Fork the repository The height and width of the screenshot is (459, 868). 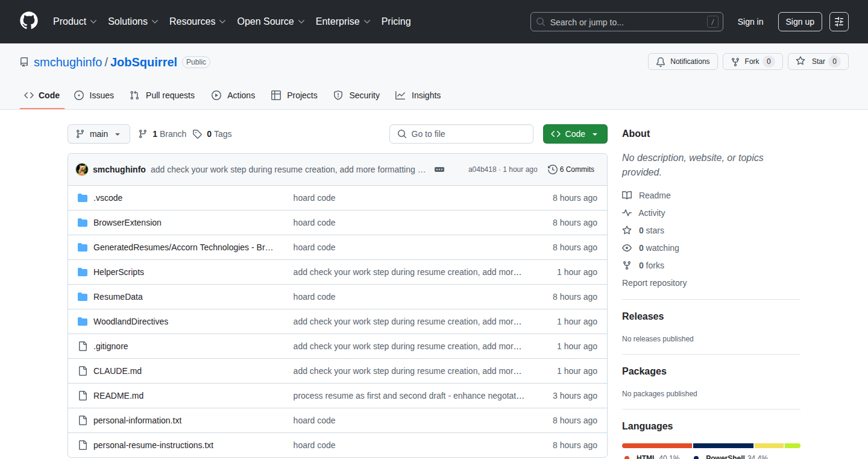click(x=753, y=62)
